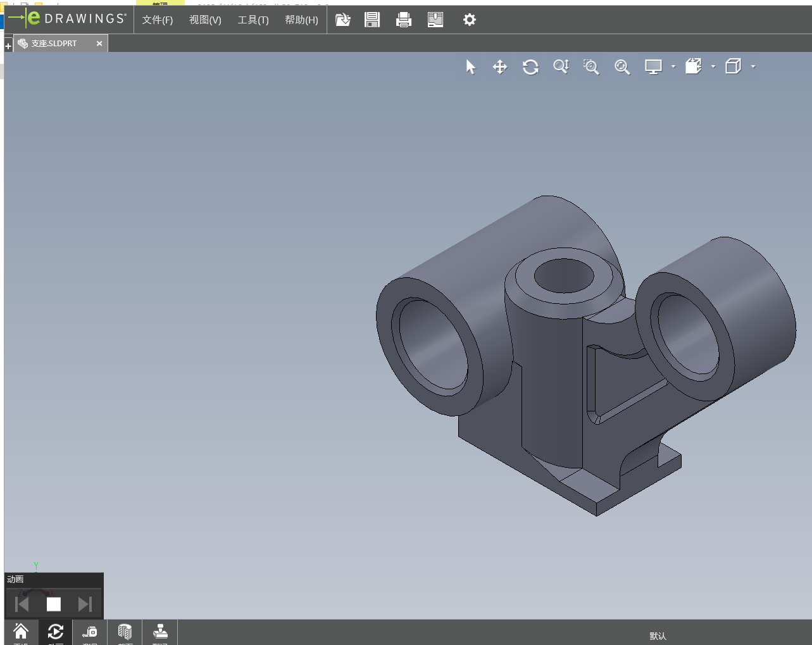
Task: Click the Zoom to fit icon
Action: (x=622, y=67)
